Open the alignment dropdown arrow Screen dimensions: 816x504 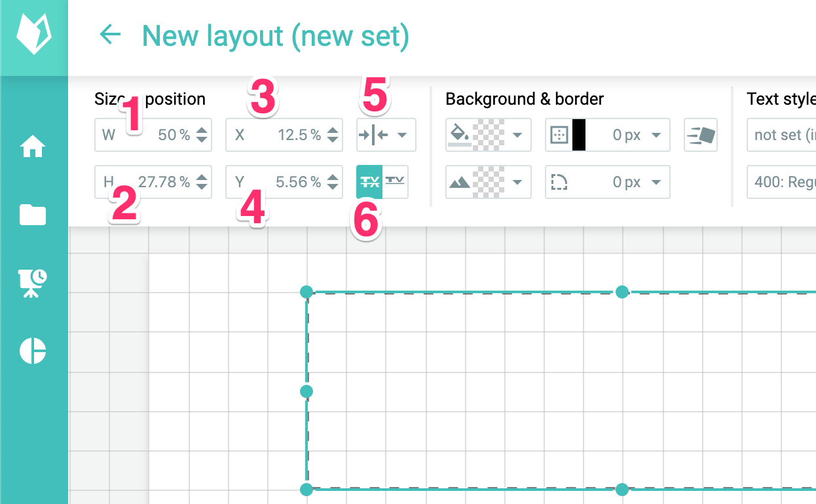402,135
